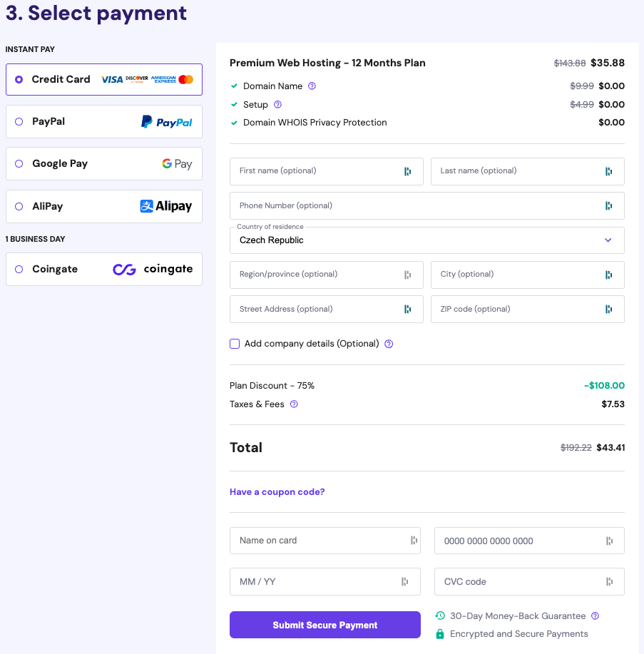Click autofill icon in First name field

pyautogui.click(x=407, y=171)
